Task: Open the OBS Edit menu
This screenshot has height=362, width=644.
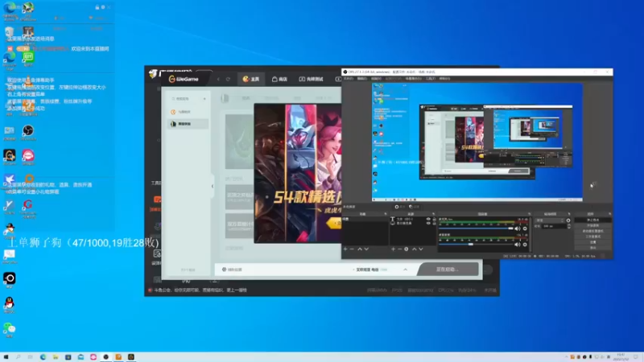Action: (361, 78)
